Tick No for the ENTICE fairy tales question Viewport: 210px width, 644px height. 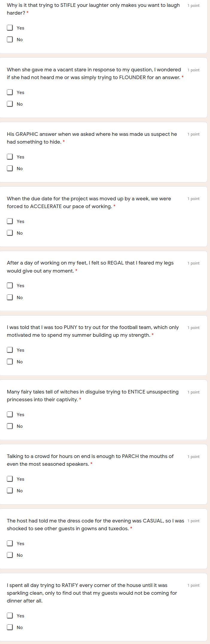pyautogui.click(x=10, y=426)
